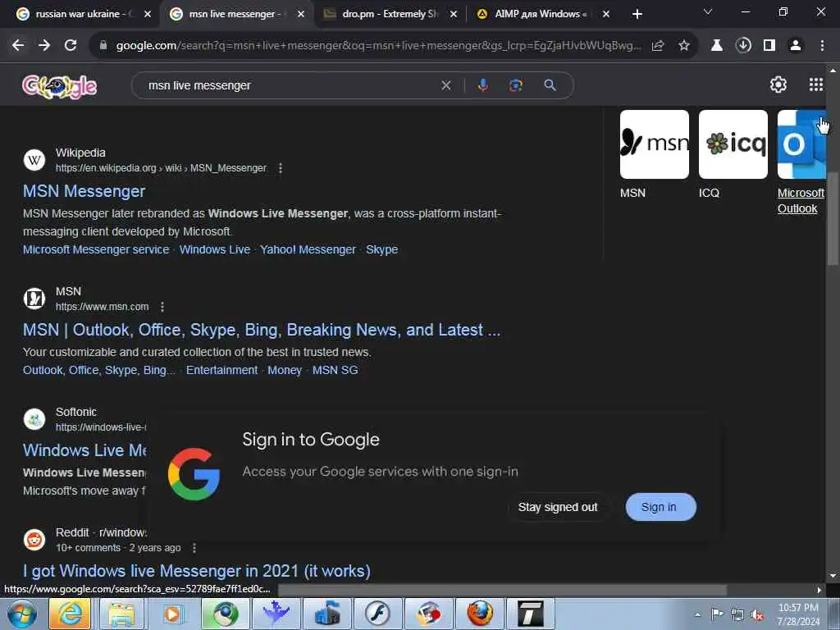Open Windows Explorer folder in taskbar
840x630 pixels.
click(121, 614)
